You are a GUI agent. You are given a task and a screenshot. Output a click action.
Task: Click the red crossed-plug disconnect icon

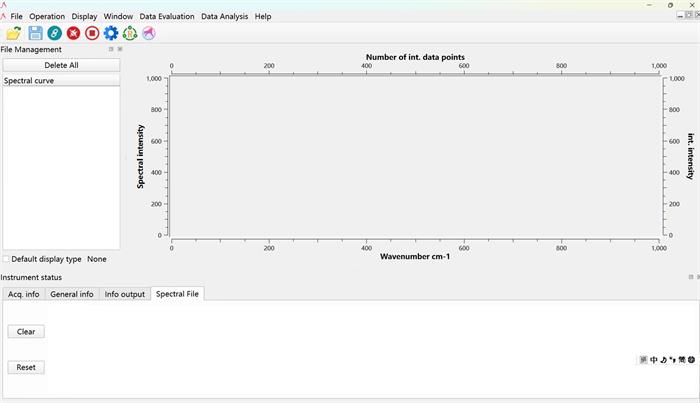(73, 33)
